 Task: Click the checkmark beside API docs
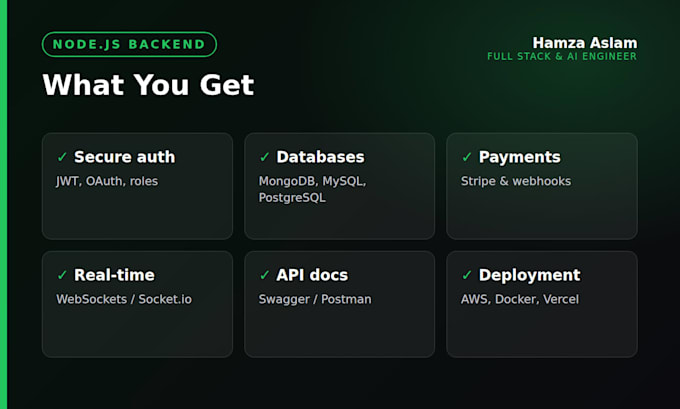click(265, 275)
